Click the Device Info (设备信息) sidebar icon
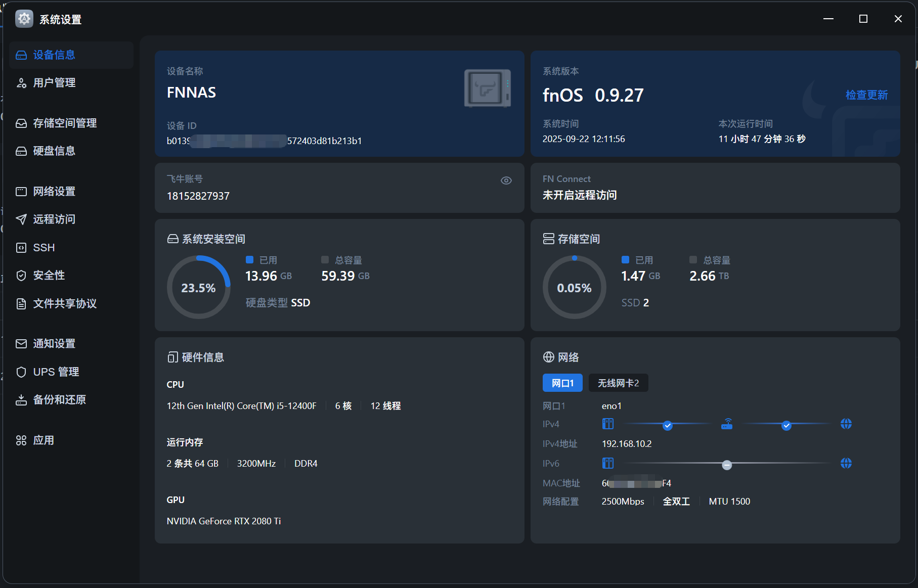This screenshot has height=588, width=918. pyautogui.click(x=21, y=55)
